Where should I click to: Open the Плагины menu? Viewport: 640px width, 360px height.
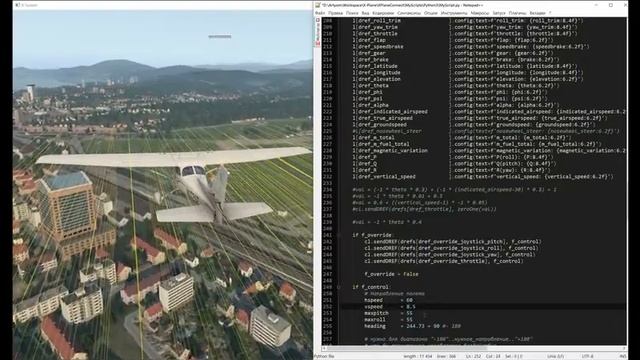pos(517,13)
